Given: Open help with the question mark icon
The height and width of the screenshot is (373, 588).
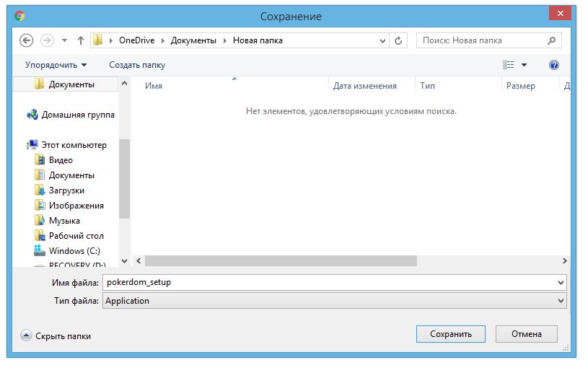Looking at the screenshot, I should pos(554,65).
